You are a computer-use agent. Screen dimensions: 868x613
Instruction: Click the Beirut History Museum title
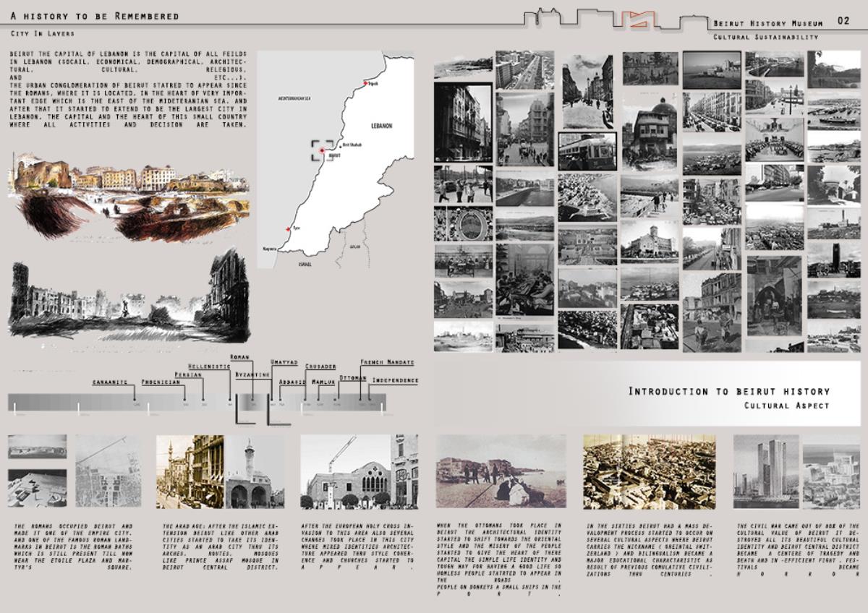coord(767,23)
